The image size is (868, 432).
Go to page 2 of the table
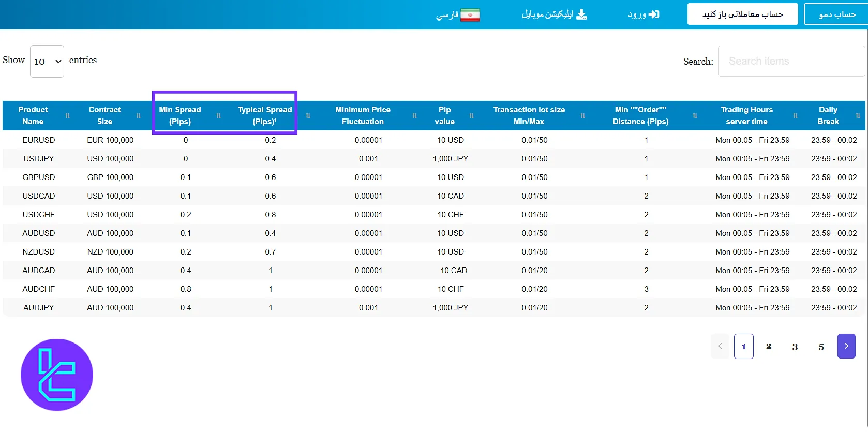[769, 347]
